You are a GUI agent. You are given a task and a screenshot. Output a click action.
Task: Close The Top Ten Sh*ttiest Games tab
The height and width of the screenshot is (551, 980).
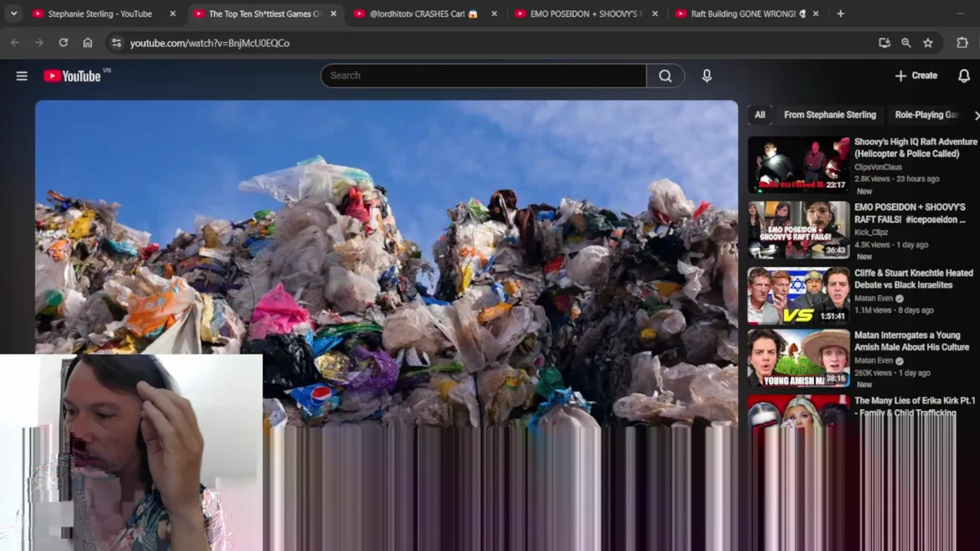click(333, 14)
